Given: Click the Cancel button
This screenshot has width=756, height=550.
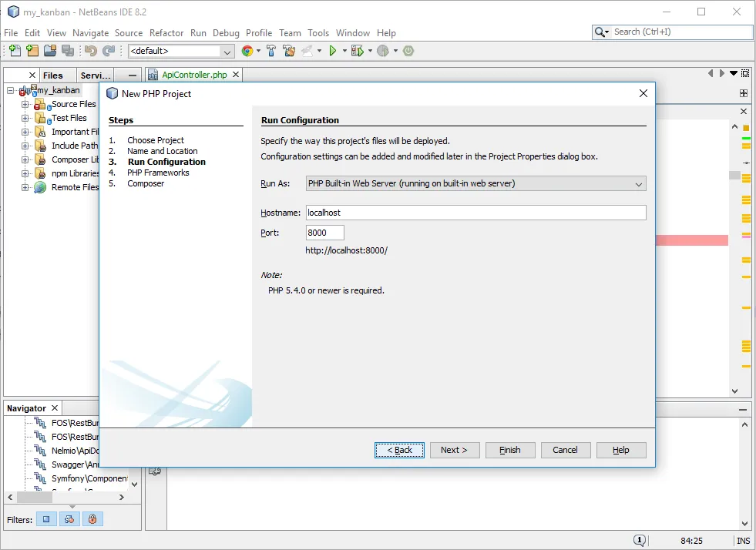Looking at the screenshot, I should coord(565,450).
